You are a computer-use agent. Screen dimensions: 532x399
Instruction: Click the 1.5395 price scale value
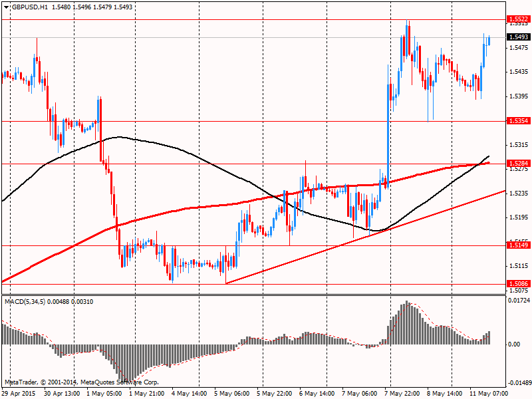519,96
